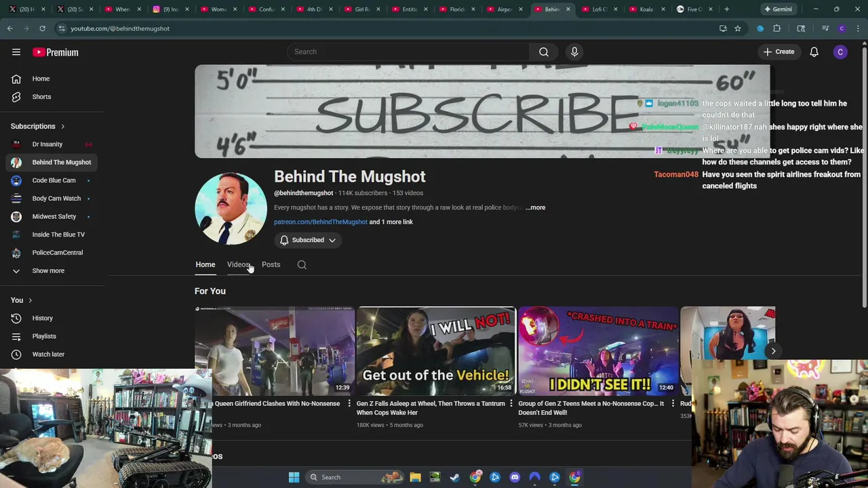Search within the channel using the magnifier
Image resolution: width=868 pixels, height=488 pixels.
(302, 265)
